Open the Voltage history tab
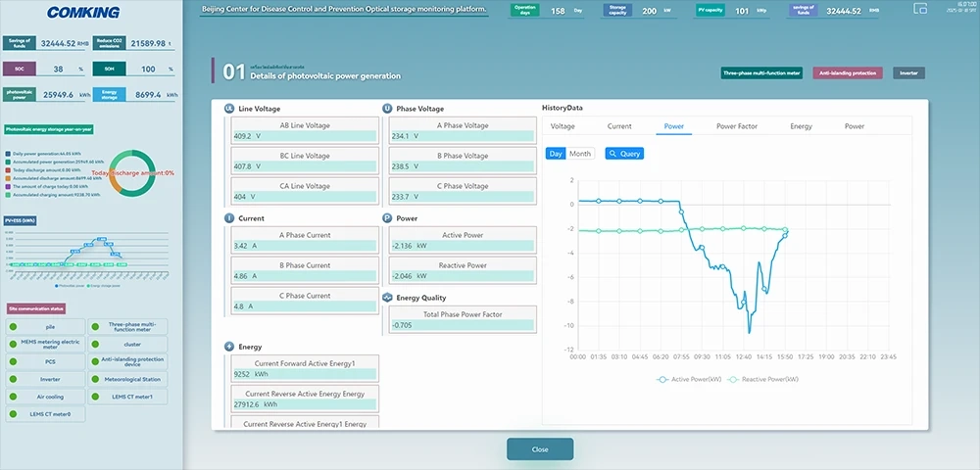The height and width of the screenshot is (470, 980). pos(563,126)
